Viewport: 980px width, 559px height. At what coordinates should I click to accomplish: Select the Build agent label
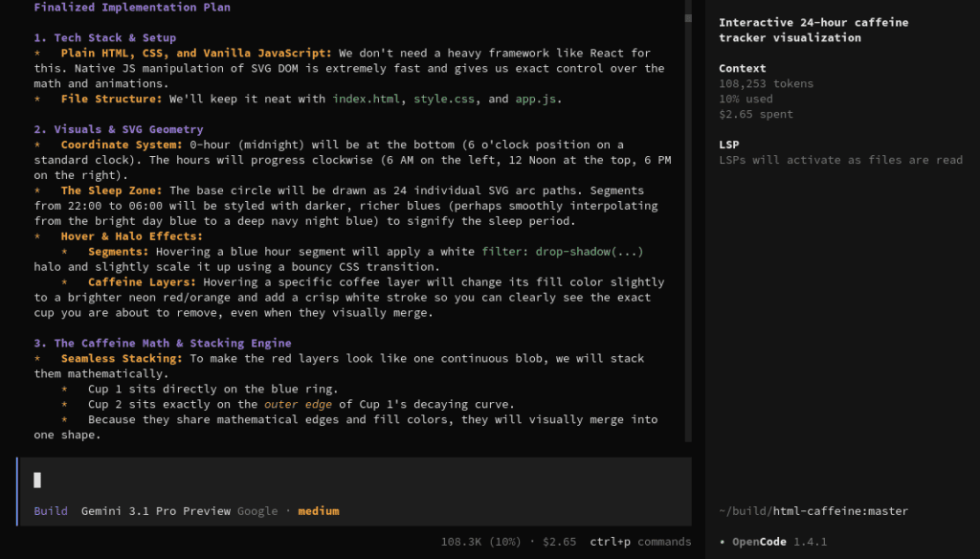pyautogui.click(x=51, y=511)
